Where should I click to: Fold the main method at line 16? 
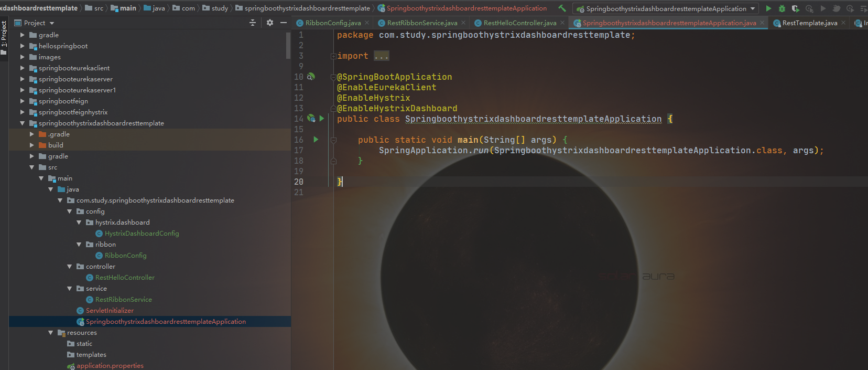point(333,140)
